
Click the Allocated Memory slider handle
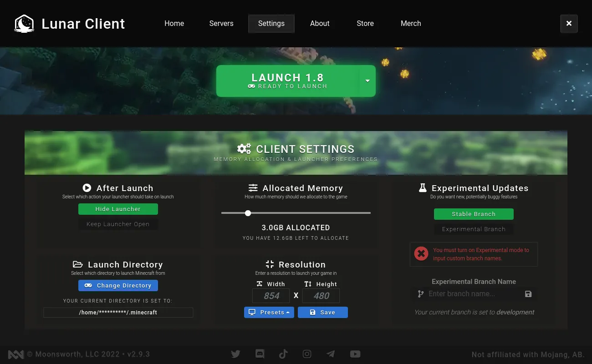pos(248,213)
